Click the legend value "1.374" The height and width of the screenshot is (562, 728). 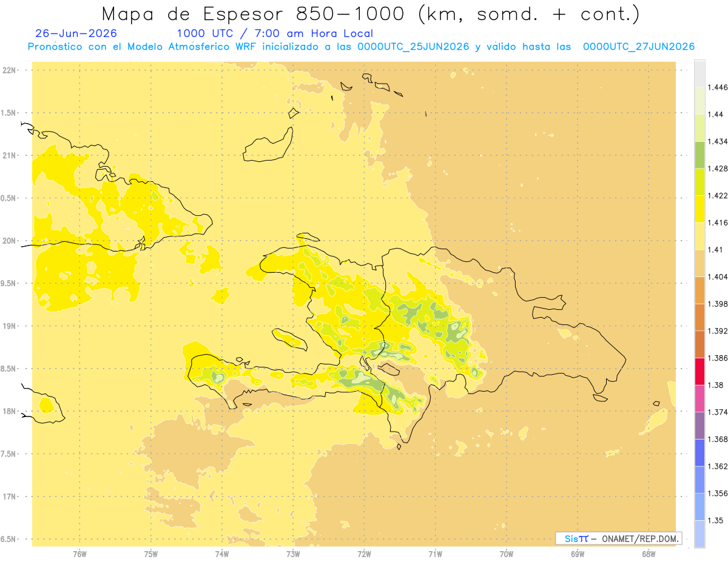coord(718,412)
